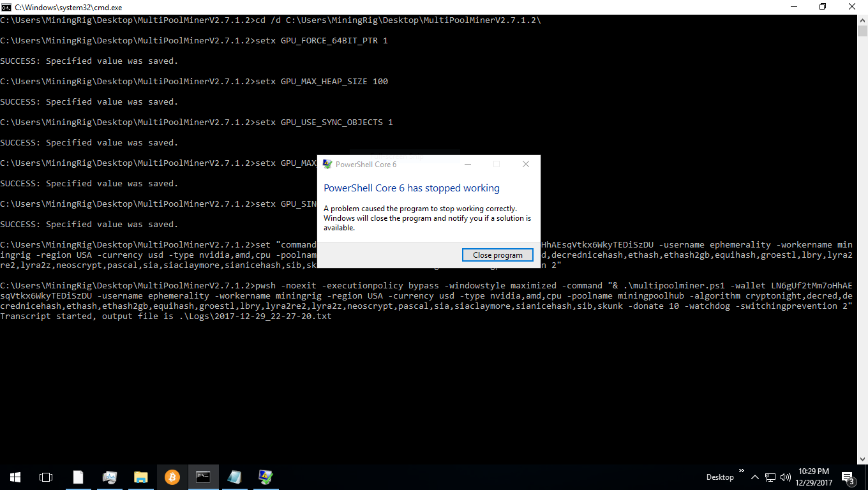Open File Explorer from the taskbar
868x490 pixels.
click(x=140, y=477)
